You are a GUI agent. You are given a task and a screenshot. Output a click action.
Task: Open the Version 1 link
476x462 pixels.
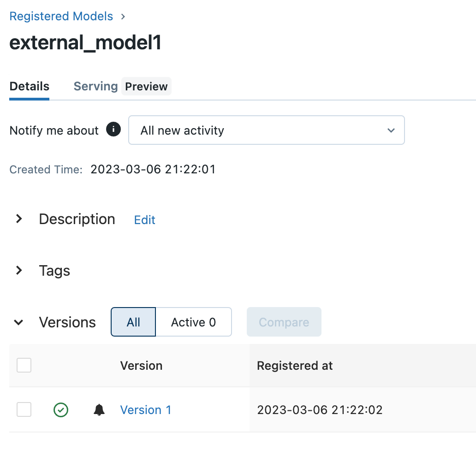146,409
